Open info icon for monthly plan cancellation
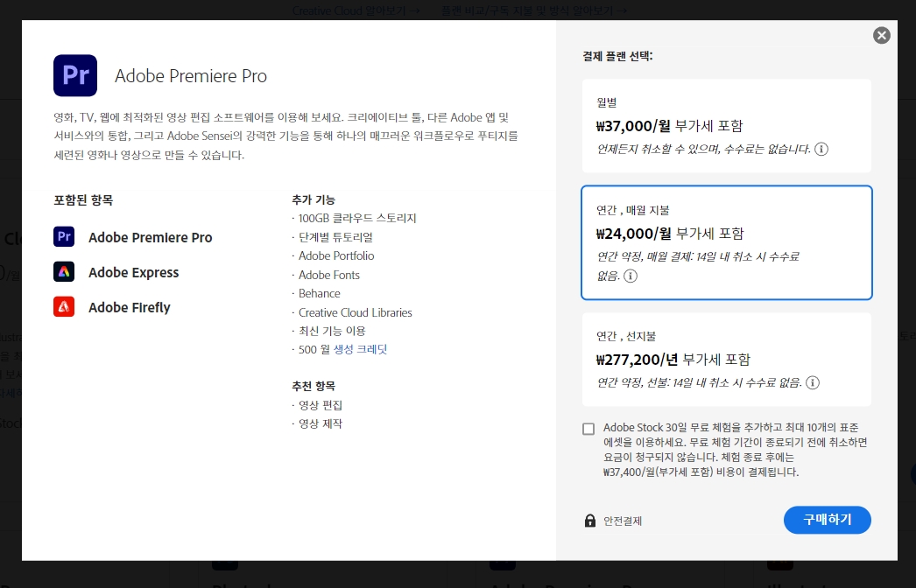 click(821, 149)
